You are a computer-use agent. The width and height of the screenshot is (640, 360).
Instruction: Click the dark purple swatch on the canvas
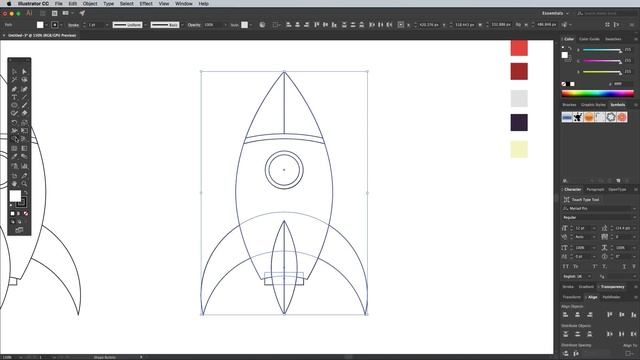[519, 122]
